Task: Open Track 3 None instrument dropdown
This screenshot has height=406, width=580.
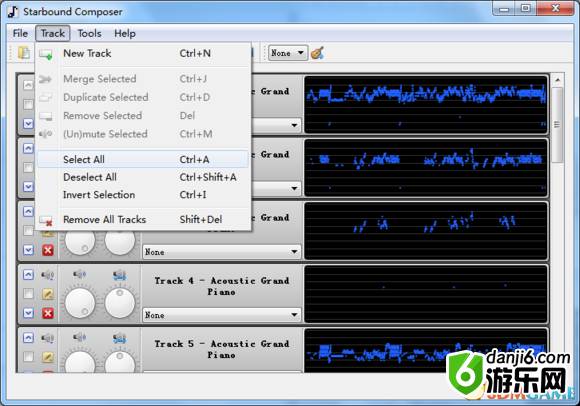Action: pos(222,252)
